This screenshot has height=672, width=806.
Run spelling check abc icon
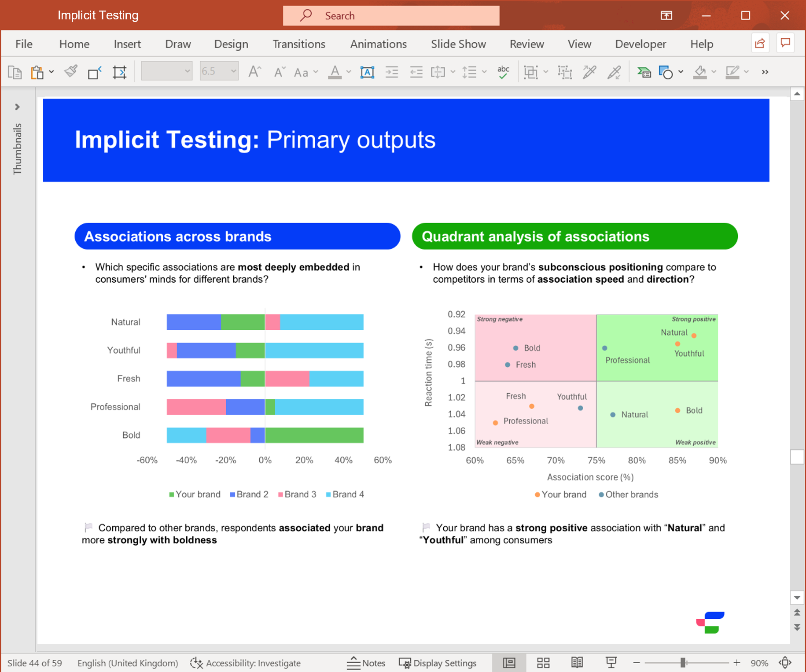click(503, 72)
